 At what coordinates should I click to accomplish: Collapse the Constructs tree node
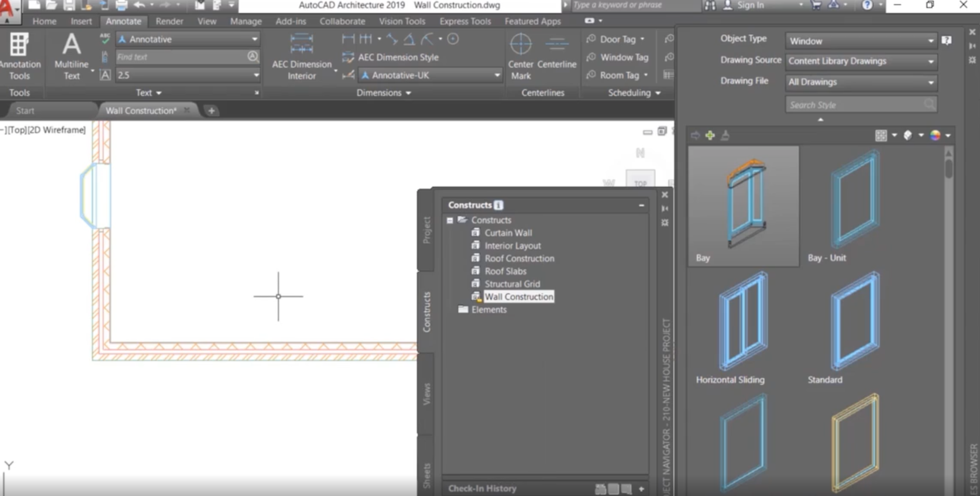click(450, 220)
